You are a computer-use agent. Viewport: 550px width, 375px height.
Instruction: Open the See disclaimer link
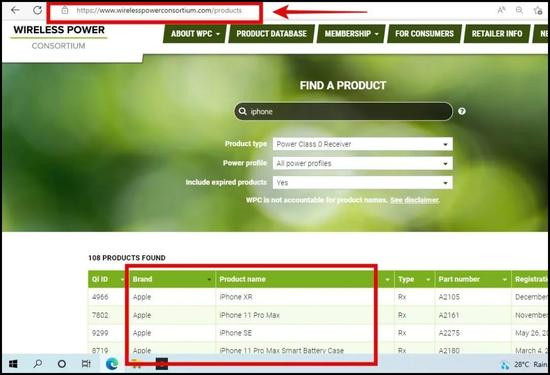point(415,200)
